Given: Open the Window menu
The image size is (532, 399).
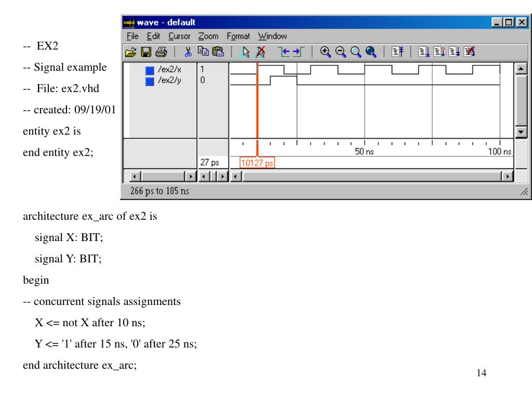Looking at the screenshot, I should pos(272,36).
